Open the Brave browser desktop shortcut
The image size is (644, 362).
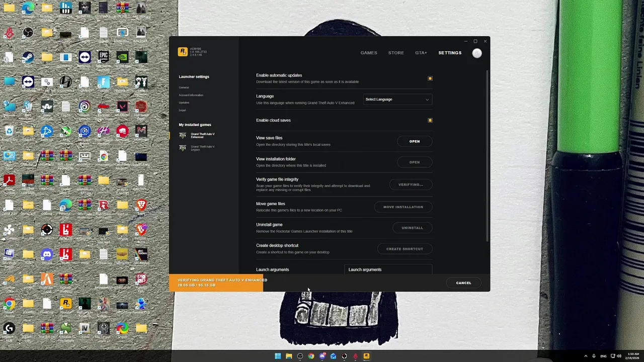tap(141, 207)
